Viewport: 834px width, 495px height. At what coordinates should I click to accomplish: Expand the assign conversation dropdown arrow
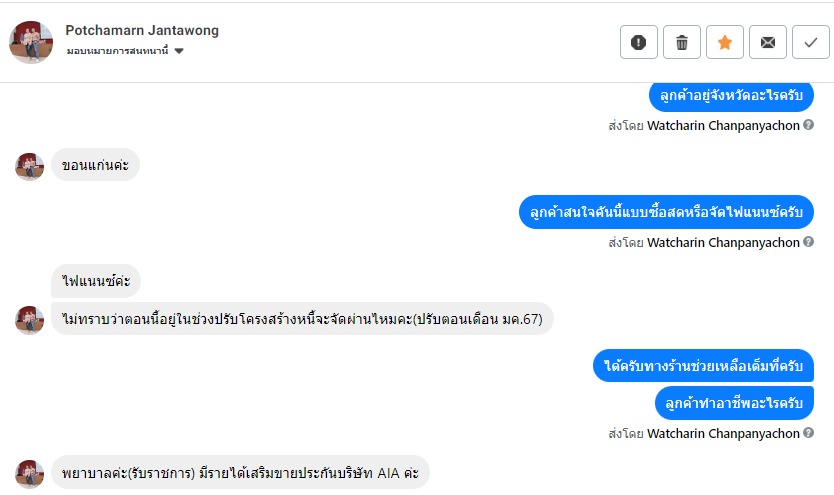[x=179, y=51]
